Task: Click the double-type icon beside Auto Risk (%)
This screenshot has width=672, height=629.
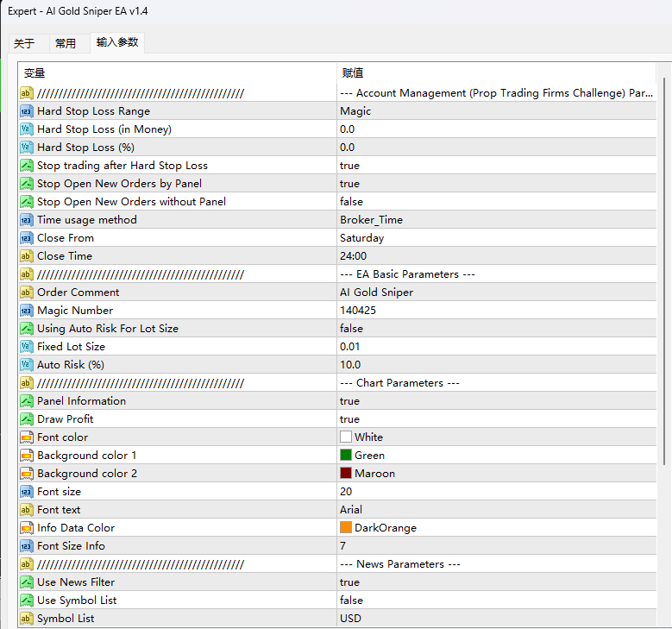Action: pyautogui.click(x=26, y=365)
